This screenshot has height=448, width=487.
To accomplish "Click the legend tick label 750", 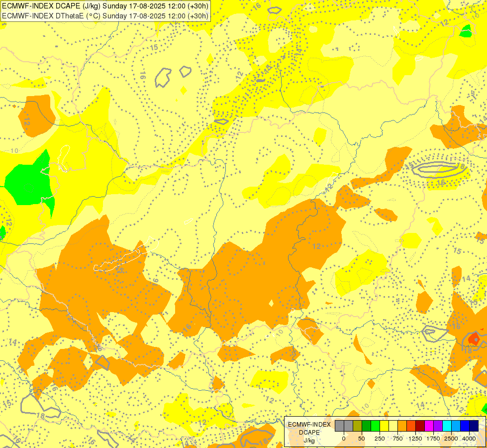I will [x=397, y=439].
